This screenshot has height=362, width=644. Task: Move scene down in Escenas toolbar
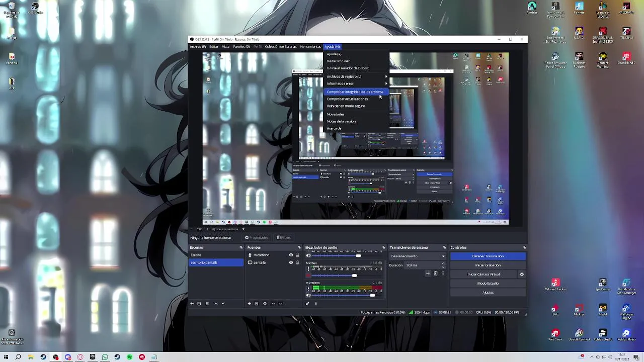click(x=223, y=304)
